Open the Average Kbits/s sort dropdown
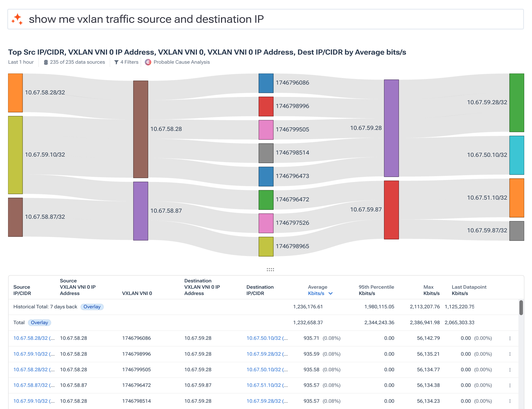This screenshot has width=532, height=409. coord(331,293)
